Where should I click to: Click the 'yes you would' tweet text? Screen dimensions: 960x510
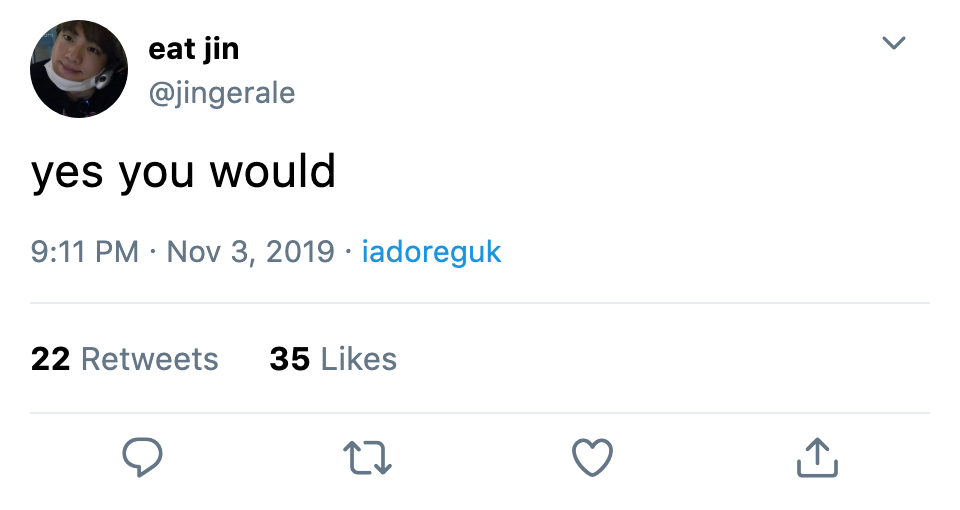[183, 173]
